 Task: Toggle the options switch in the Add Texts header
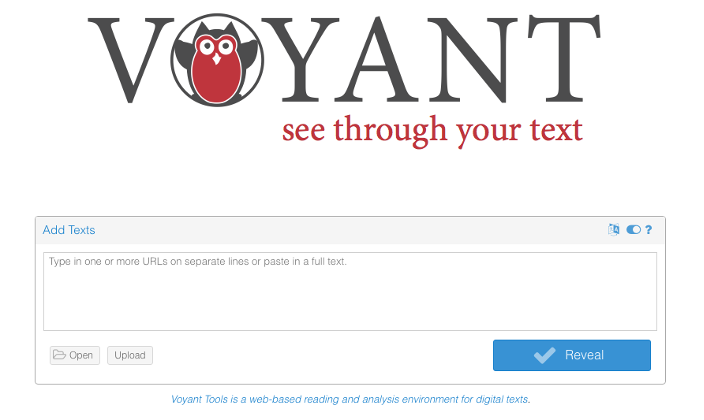pyautogui.click(x=634, y=230)
